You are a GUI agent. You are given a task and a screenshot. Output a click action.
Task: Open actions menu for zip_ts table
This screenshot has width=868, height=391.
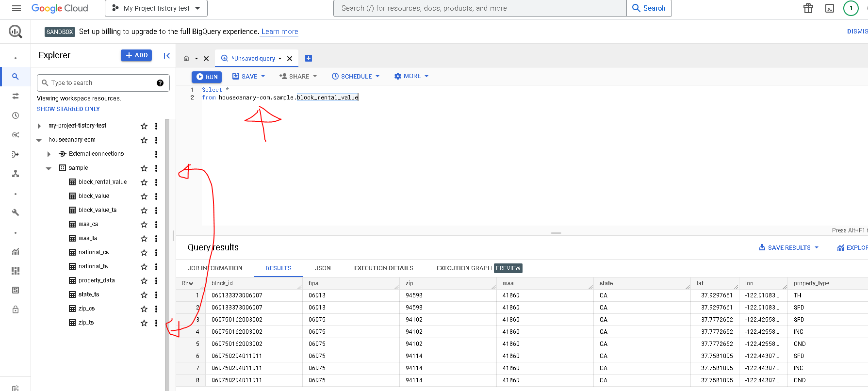pyautogui.click(x=156, y=323)
